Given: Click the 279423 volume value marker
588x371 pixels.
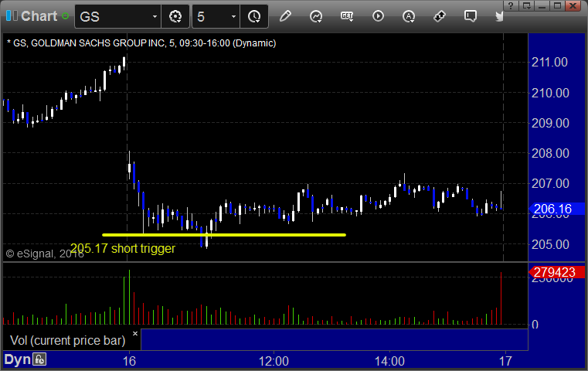Looking at the screenshot, I should coord(556,272).
